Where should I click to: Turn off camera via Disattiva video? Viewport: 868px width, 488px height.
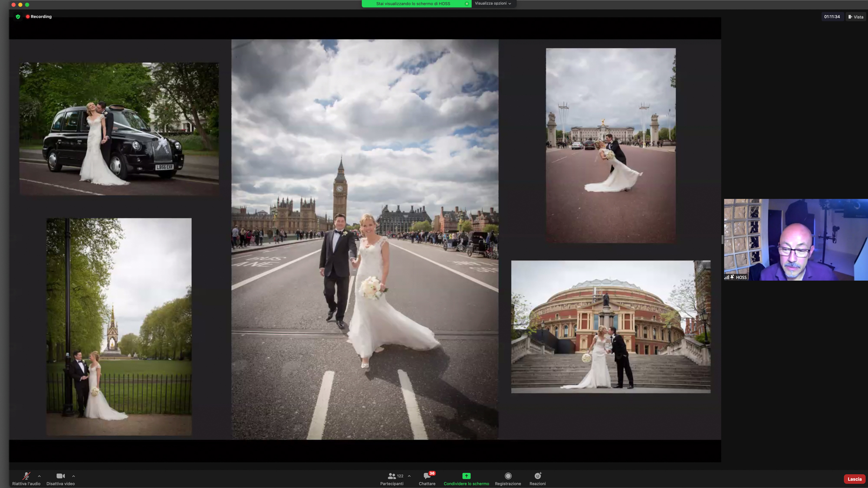click(60, 476)
